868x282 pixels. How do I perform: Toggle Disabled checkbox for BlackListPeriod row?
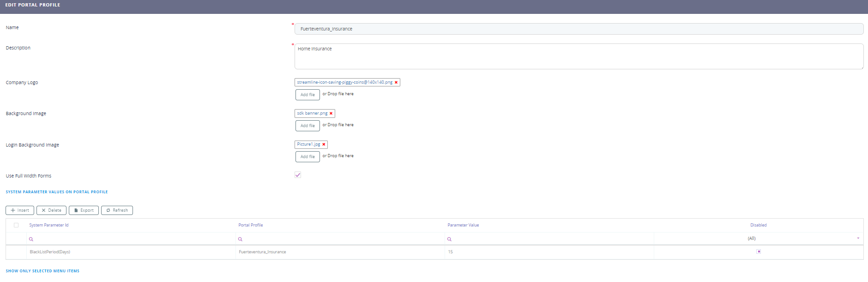[x=759, y=251]
